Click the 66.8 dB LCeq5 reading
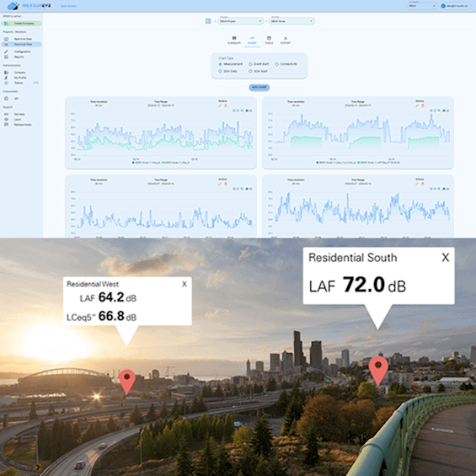The width and height of the screenshot is (476, 476). pos(117,316)
